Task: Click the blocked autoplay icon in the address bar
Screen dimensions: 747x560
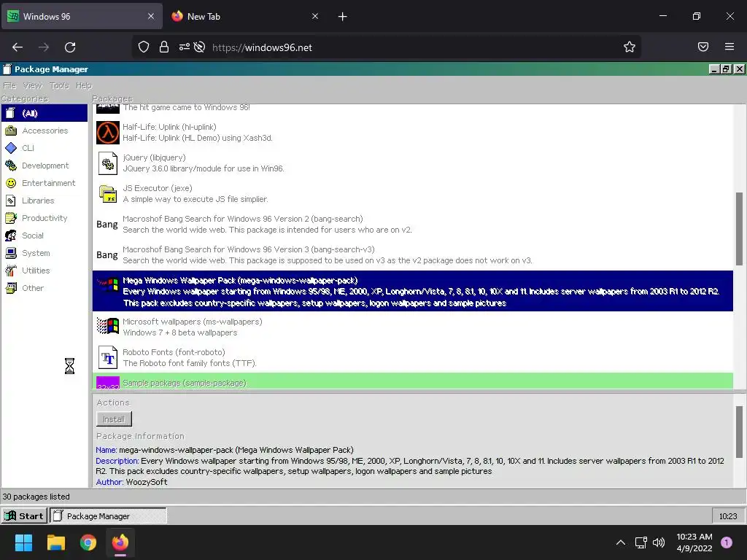Action: pos(199,47)
